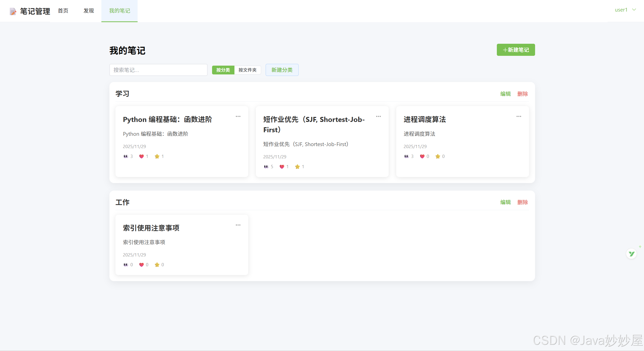Click the 笔记管理 logo icon
644x351 pixels.
pos(13,11)
